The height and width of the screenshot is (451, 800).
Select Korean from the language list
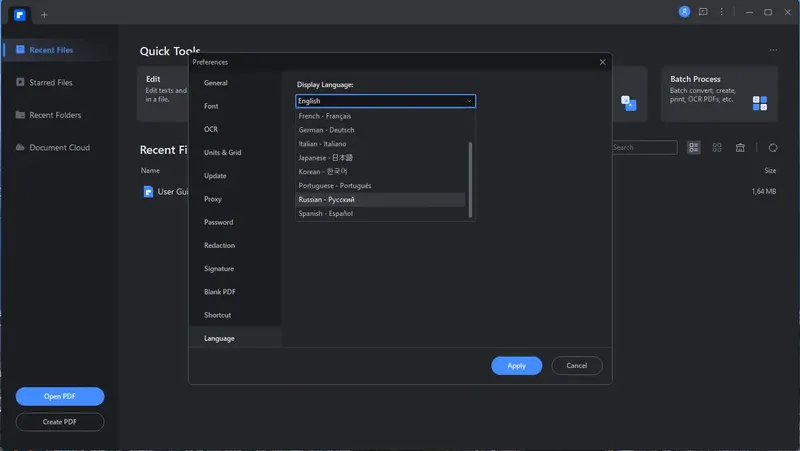point(380,171)
